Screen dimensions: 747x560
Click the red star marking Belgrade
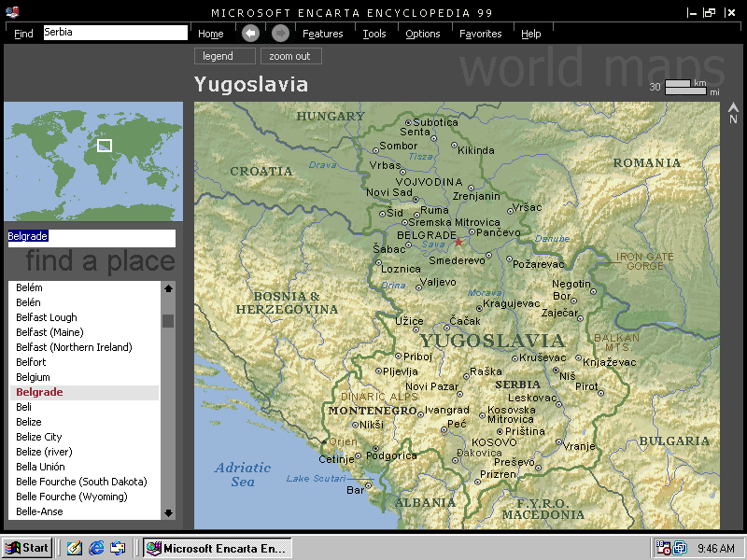point(458,242)
